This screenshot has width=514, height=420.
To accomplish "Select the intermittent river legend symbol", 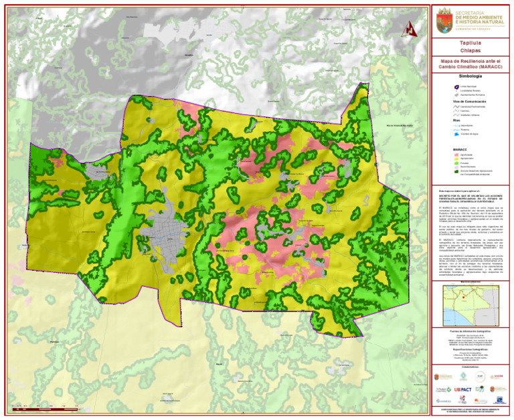I will pyautogui.click(x=456, y=126).
